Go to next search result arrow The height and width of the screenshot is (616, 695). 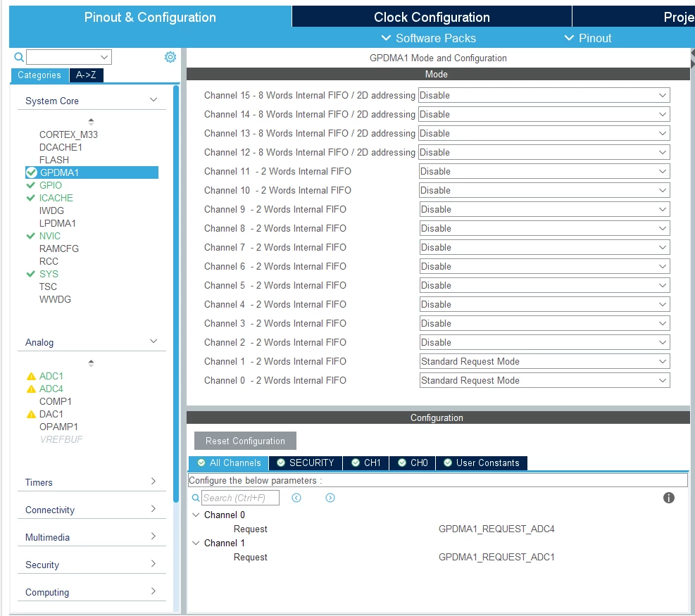click(x=330, y=498)
